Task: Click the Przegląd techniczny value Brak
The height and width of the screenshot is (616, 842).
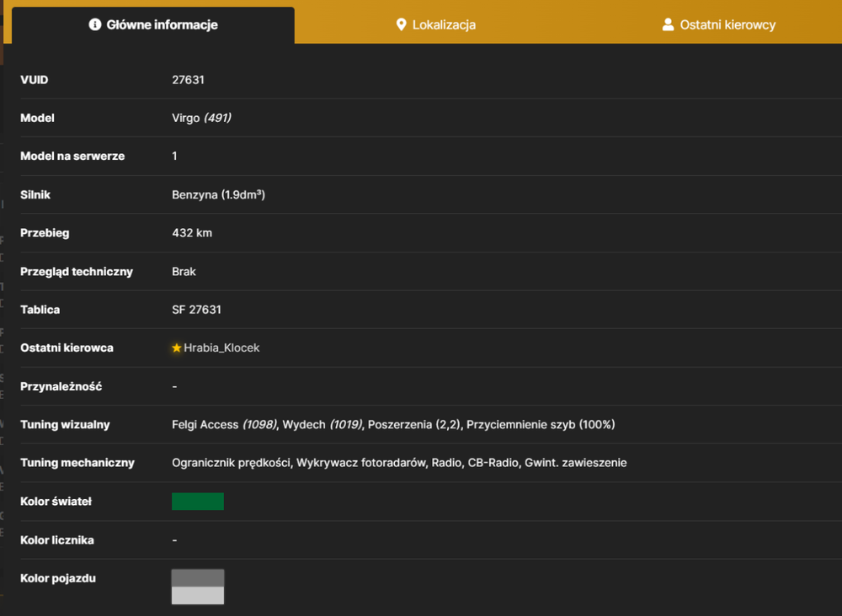Action: click(x=184, y=272)
